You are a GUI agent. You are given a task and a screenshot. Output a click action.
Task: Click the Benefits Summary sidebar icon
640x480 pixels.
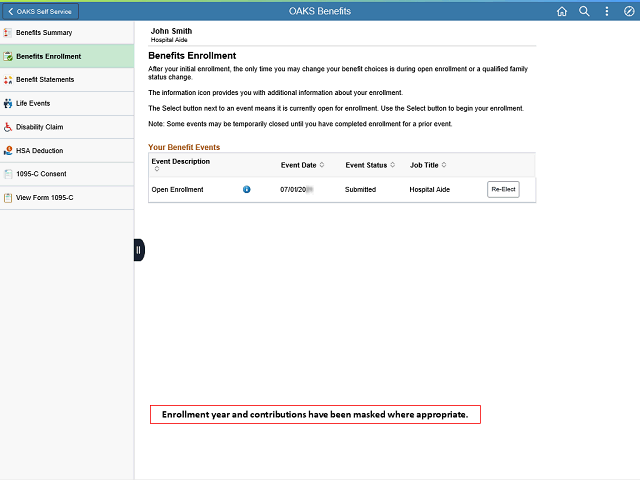tap(8, 33)
